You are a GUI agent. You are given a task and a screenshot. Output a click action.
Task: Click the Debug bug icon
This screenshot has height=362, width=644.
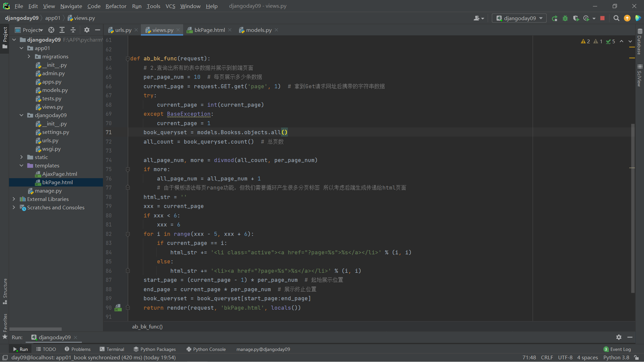point(565,18)
